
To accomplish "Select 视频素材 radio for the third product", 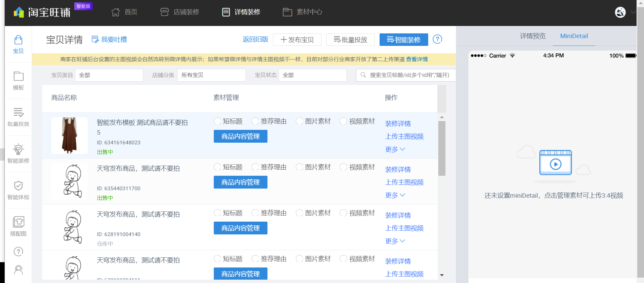I will [x=343, y=213].
